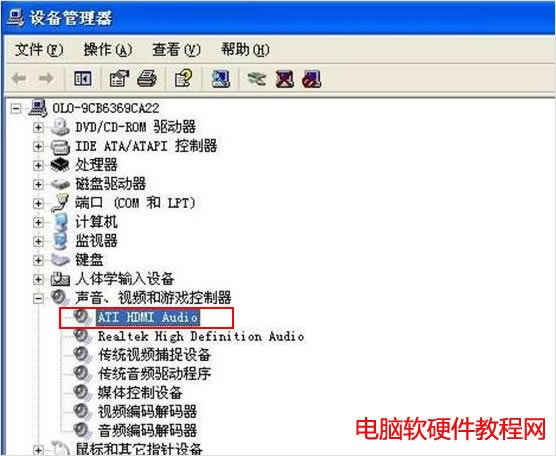
Task: Open the 文件(F) menu
Action: (39, 50)
